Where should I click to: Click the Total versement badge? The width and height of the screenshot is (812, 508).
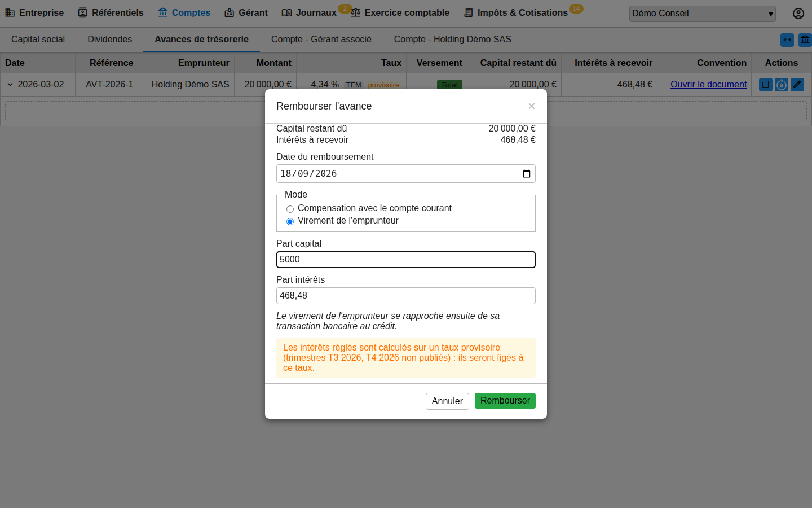[449, 85]
